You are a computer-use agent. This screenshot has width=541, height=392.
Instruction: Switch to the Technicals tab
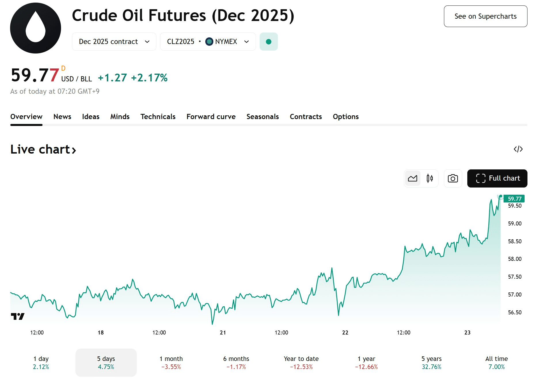click(x=158, y=116)
